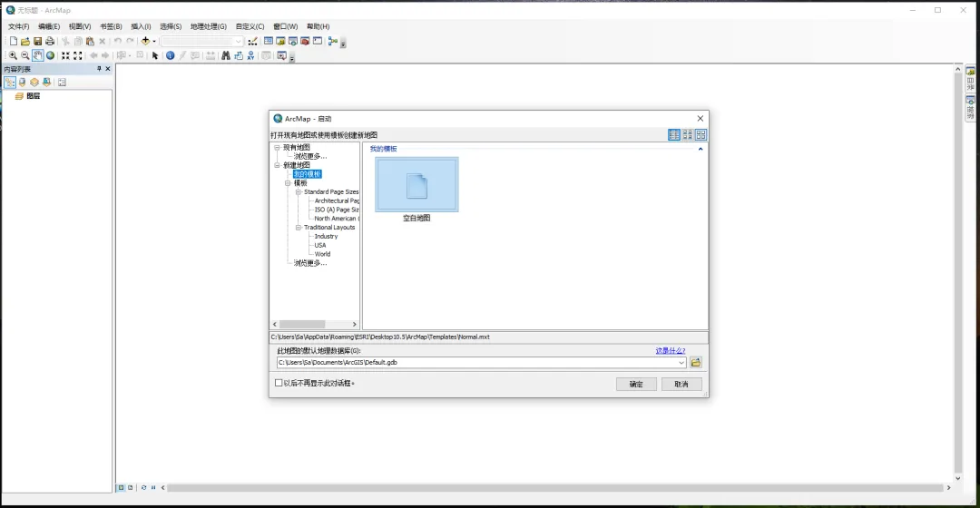Screen dimensions: 980x508
Task: Collapse the 模板 tree node
Action: (x=288, y=183)
